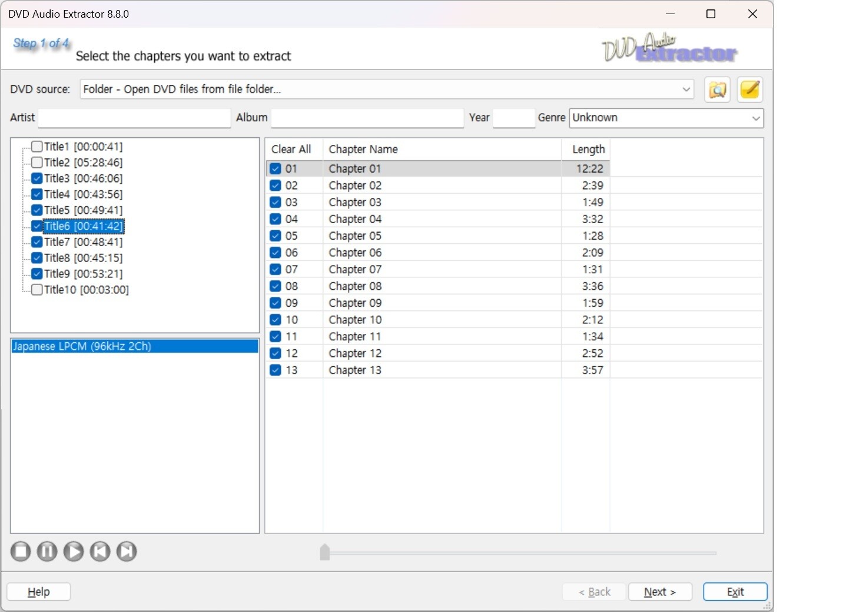The image size is (866, 616).
Task: Uncheck the Title8 checkbox
Action: pos(37,258)
